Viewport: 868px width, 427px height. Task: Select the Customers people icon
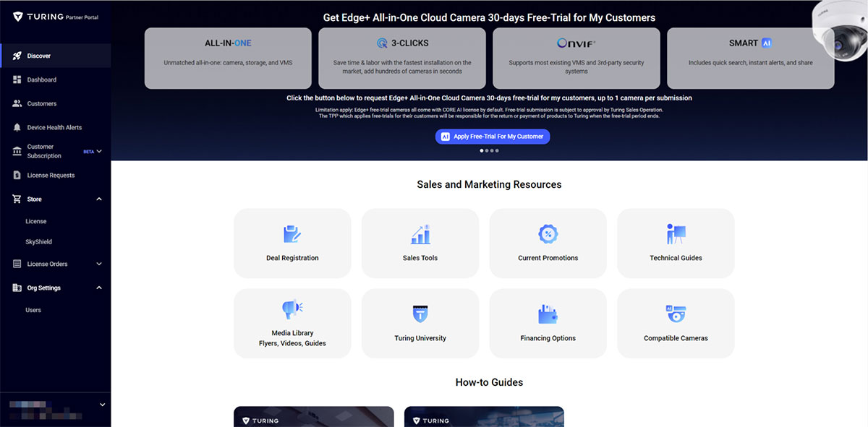(17, 103)
